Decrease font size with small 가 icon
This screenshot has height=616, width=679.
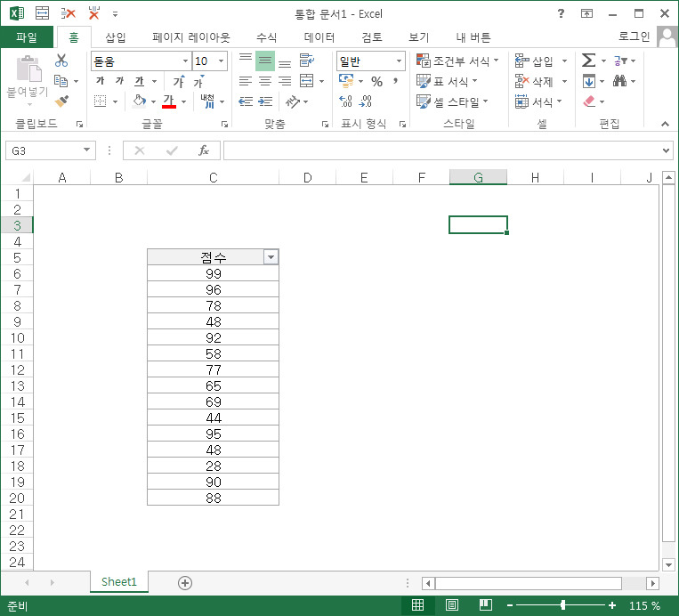(198, 81)
